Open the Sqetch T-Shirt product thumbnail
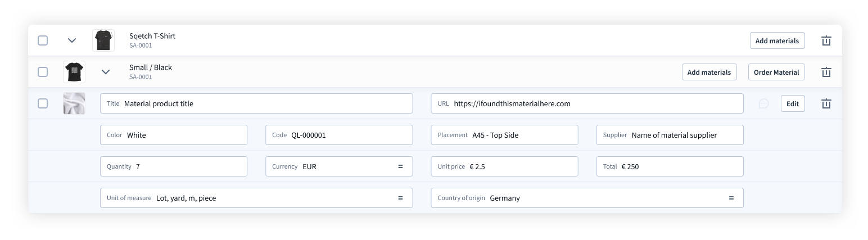 [103, 40]
